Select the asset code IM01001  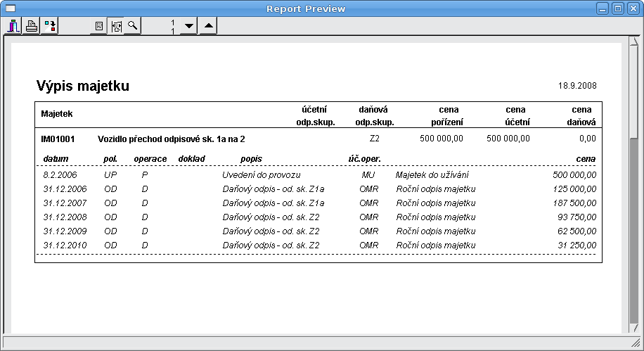[58, 139]
